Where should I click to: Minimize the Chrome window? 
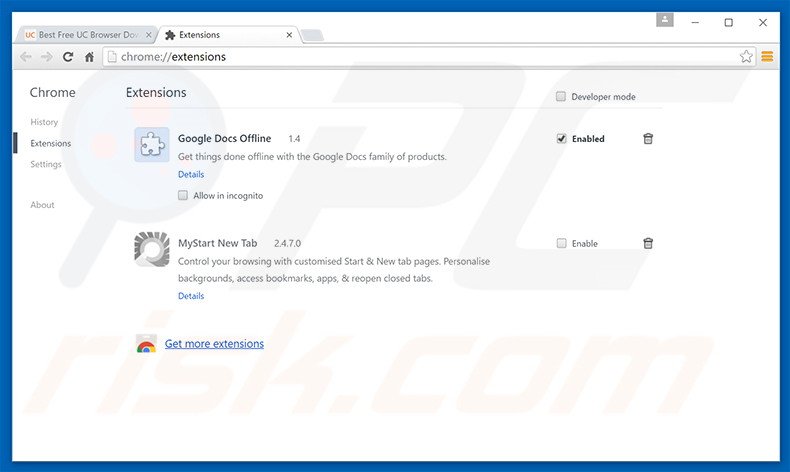[695, 23]
